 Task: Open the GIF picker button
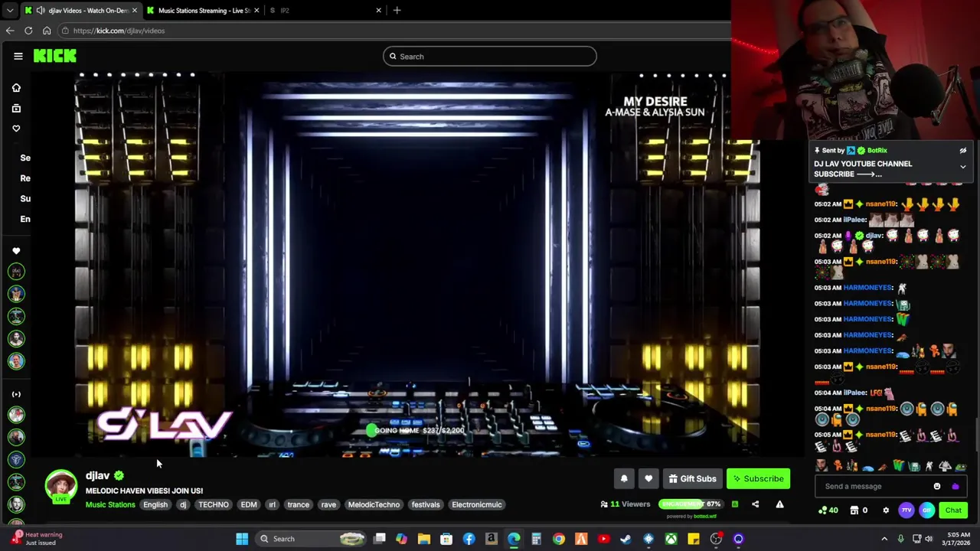point(926,510)
